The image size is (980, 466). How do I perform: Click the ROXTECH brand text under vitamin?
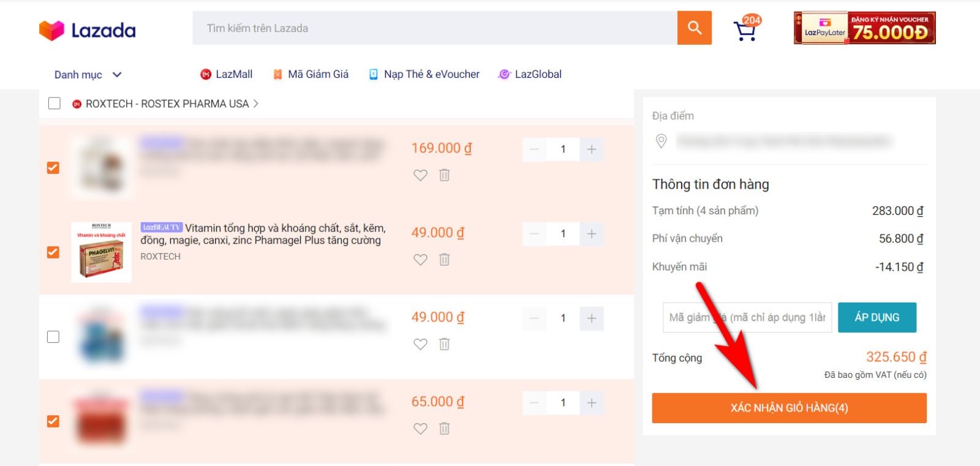click(160, 257)
